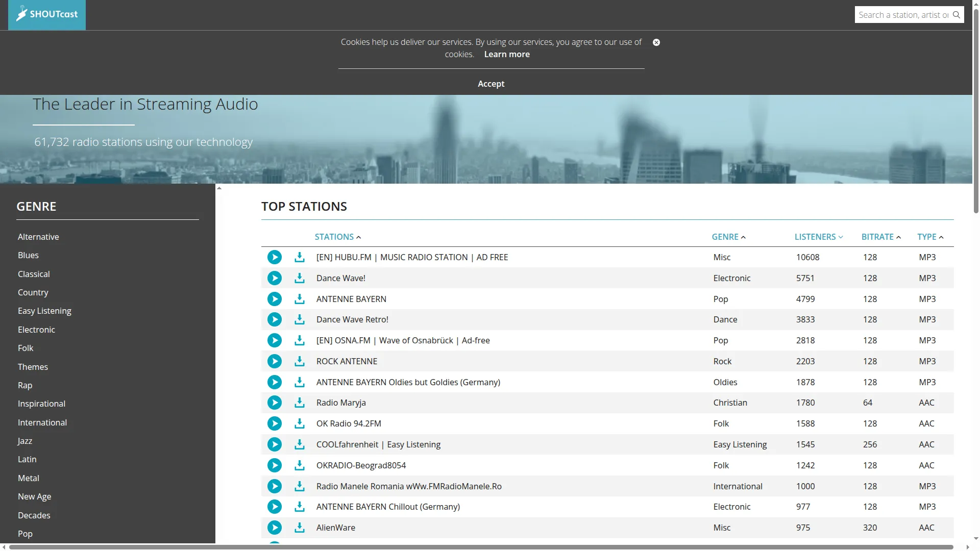Open the Rap genre
The height and width of the screenshot is (551, 980).
coord(25,385)
